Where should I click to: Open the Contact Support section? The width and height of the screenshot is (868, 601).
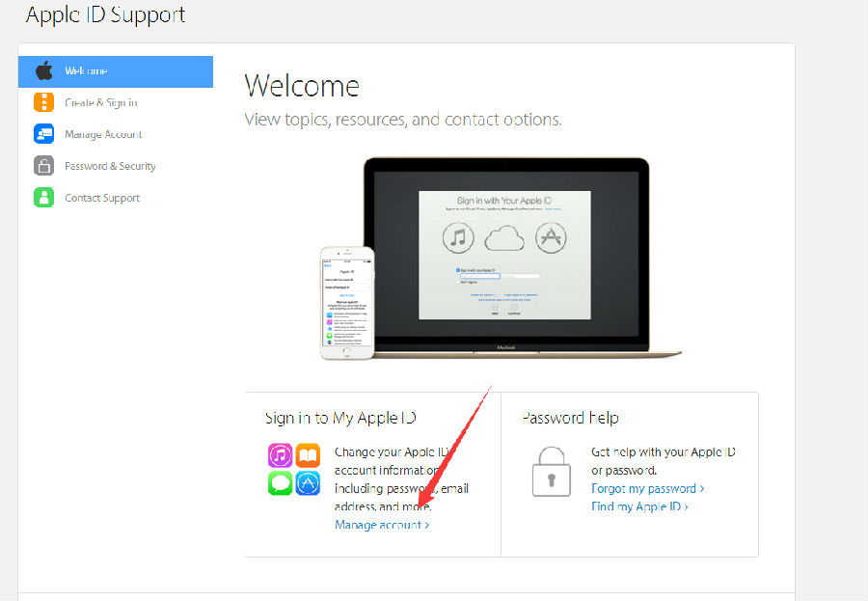102,199
